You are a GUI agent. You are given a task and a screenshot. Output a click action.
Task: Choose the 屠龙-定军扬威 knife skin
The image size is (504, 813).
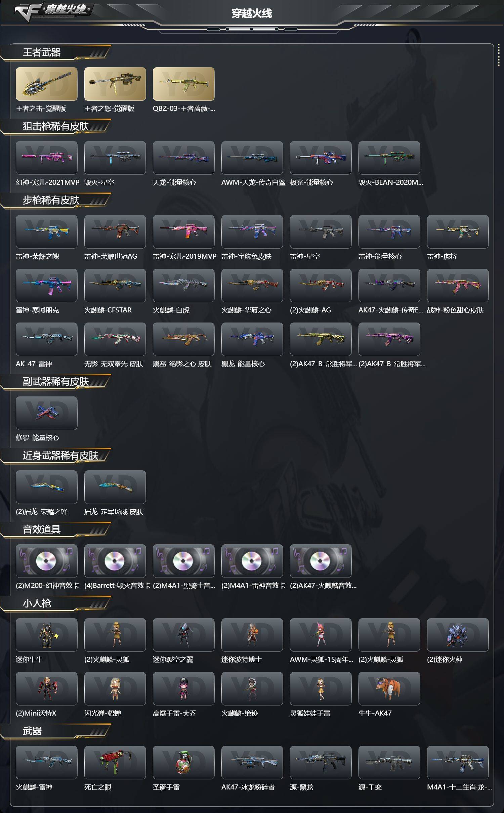115,487
